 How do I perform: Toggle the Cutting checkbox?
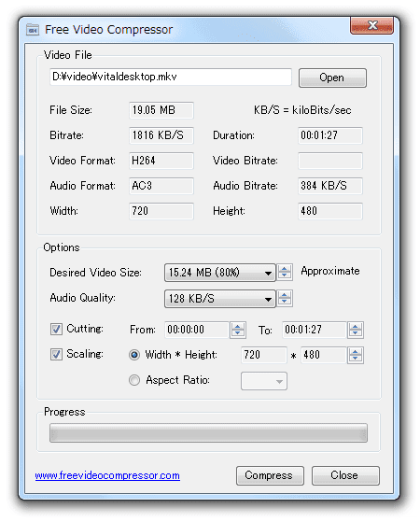click(x=56, y=330)
